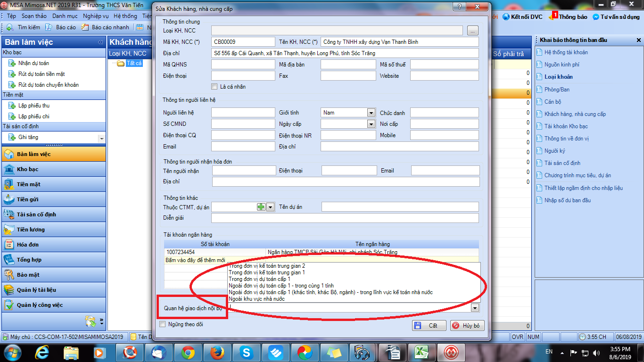Click the green plus icon beside Thuộc CTMT
The width and height of the screenshot is (644, 362).
[x=261, y=207]
